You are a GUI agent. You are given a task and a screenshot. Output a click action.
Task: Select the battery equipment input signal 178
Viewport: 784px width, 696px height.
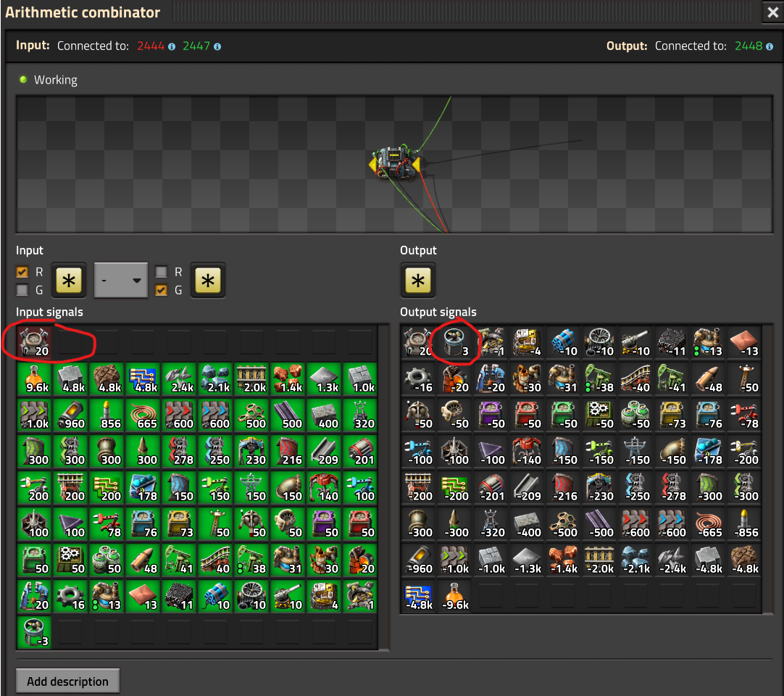click(143, 487)
